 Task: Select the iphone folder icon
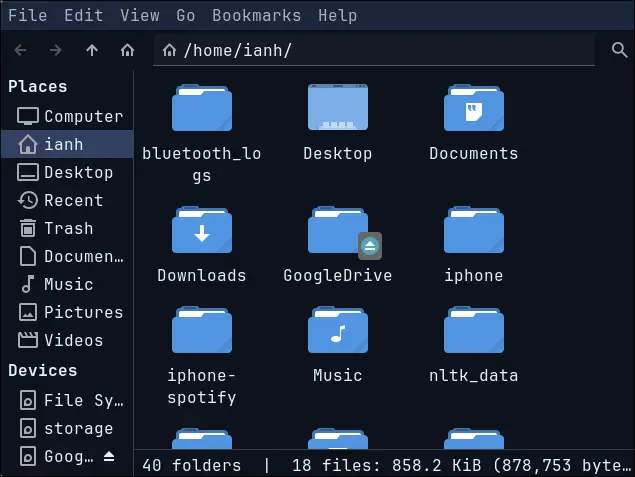474,230
